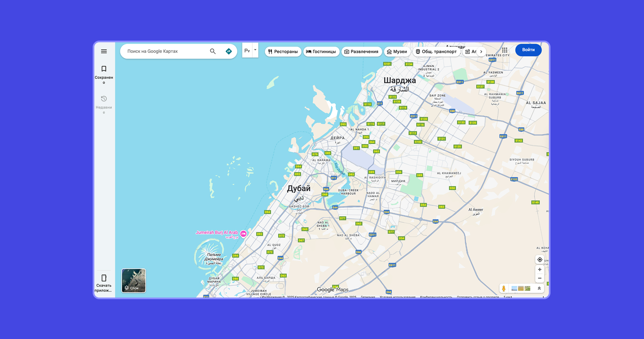Click the Jumeirah Burj Al Arab label
Screen dimensions: 644x339
[x=217, y=233]
